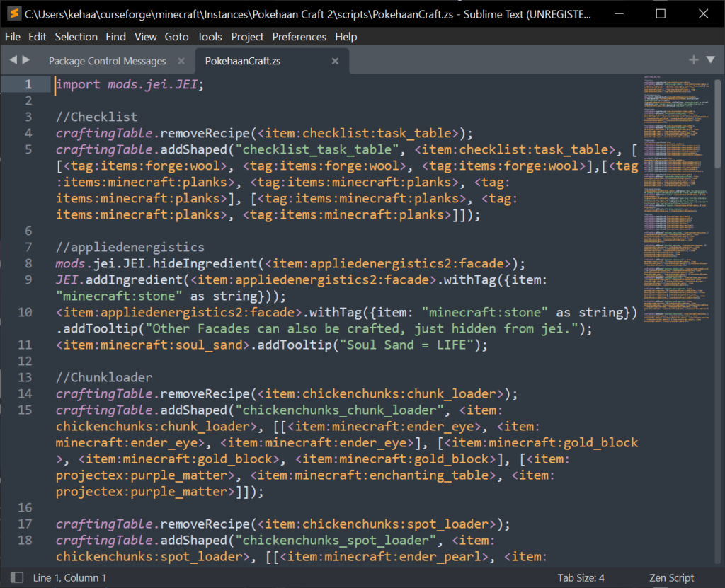Close the PokehaanCraft.zs tab

coord(335,61)
